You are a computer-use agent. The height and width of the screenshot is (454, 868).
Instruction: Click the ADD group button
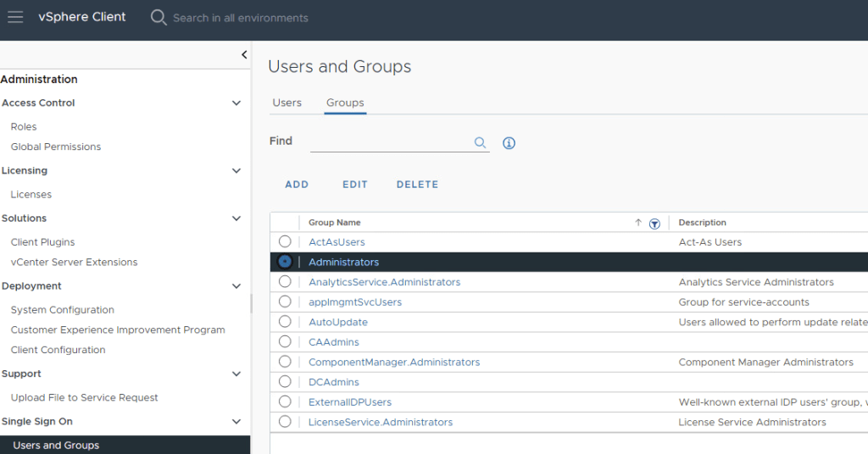[x=297, y=185]
